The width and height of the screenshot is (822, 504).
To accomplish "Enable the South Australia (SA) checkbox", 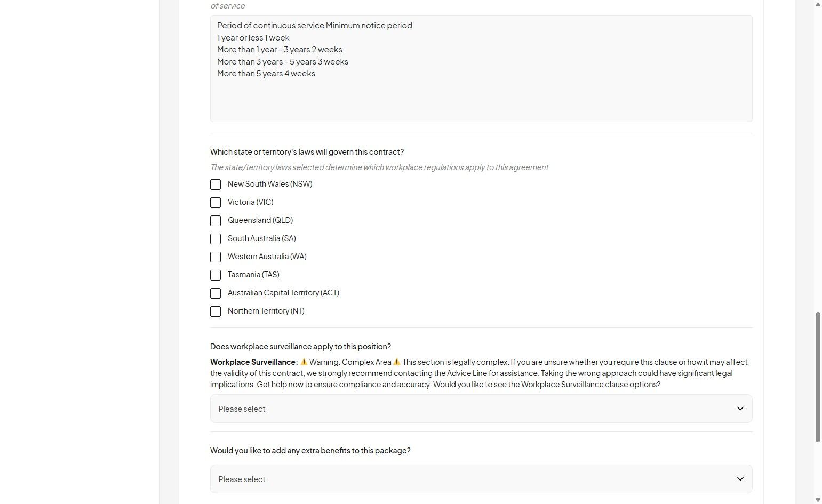I will pos(216,239).
